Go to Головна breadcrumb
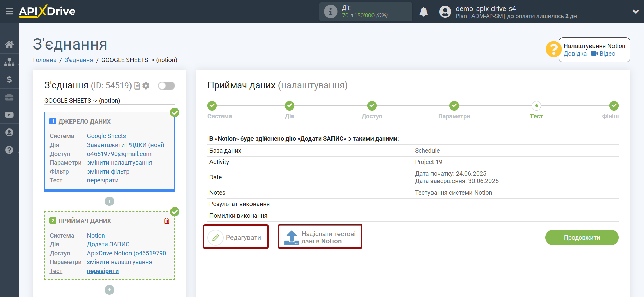 click(x=45, y=60)
